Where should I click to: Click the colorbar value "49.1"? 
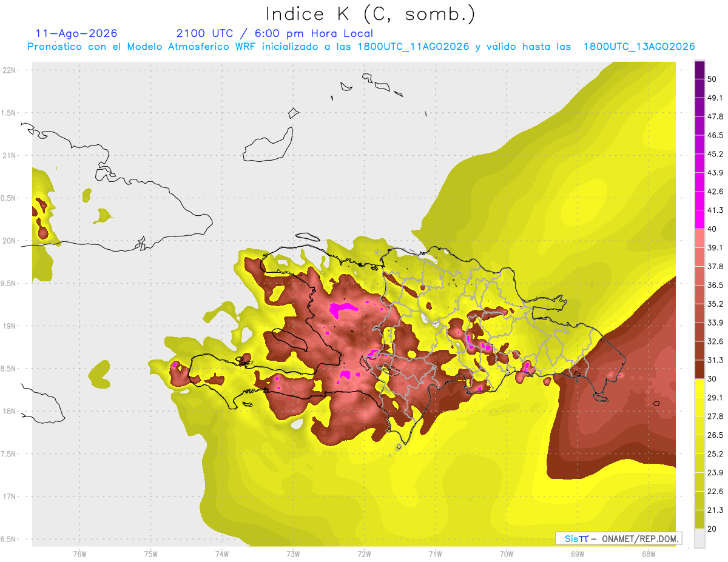715,98
